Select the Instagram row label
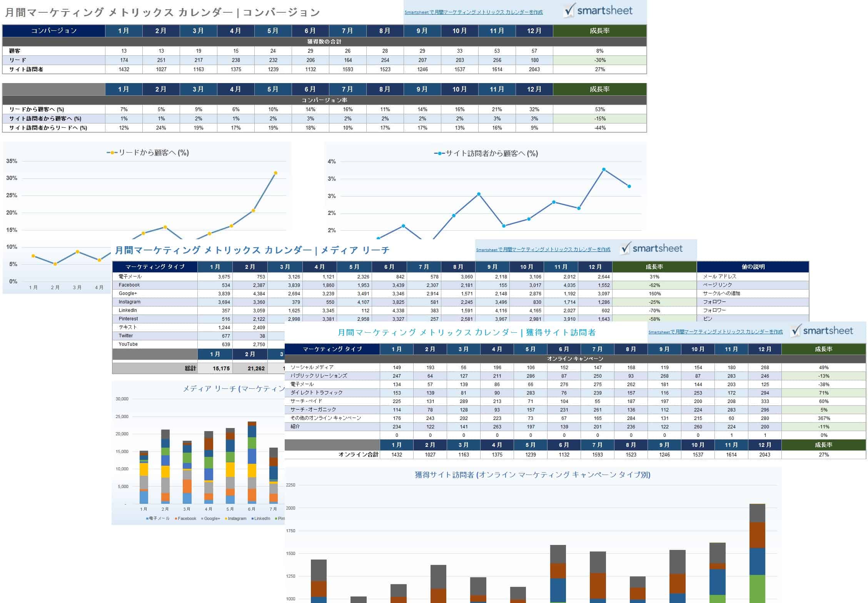Screen dimensions: 868x603 coord(155,302)
